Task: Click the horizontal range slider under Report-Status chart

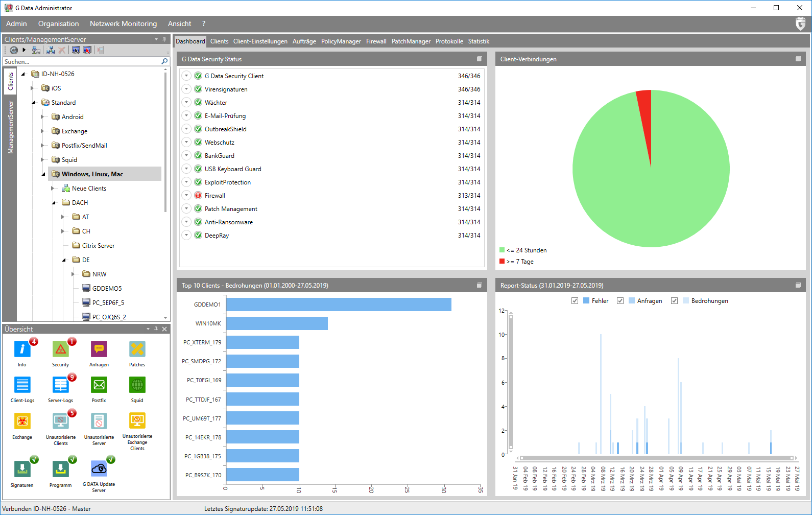Action: tap(656, 458)
